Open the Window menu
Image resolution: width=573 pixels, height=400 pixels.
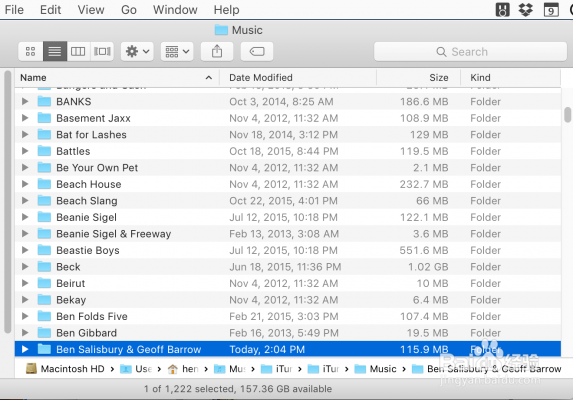(x=175, y=10)
